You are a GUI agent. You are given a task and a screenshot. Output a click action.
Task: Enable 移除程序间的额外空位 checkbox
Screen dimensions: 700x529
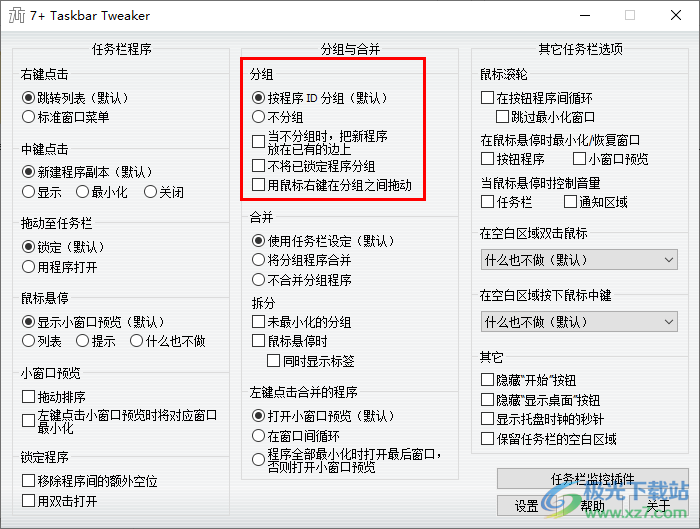[x=28, y=481]
